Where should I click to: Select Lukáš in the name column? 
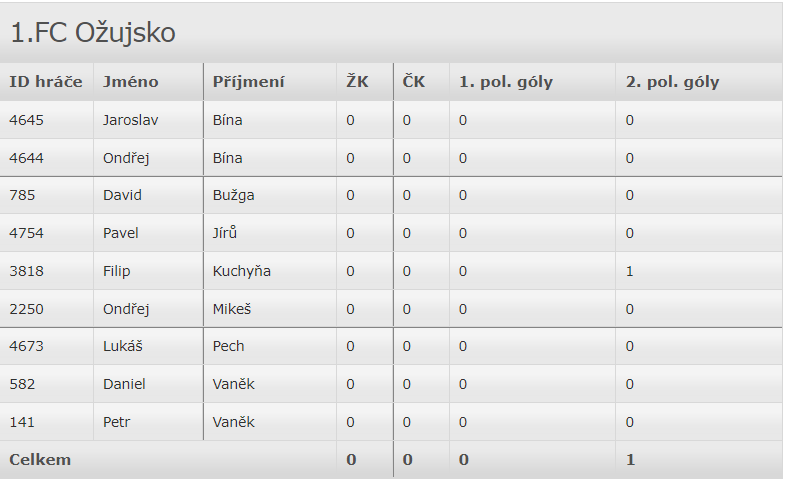pyautogui.click(x=124, y=346)
